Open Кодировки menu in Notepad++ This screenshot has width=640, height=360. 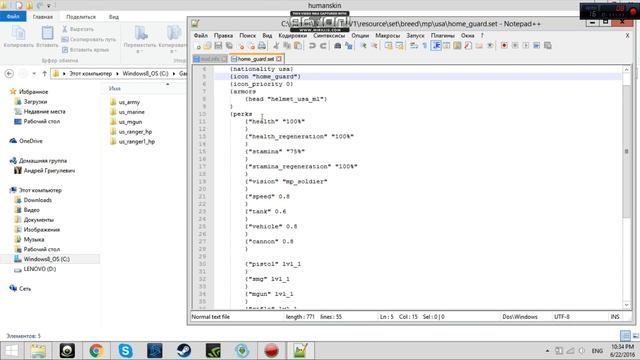pyautogui.click(x=292, y=36)
